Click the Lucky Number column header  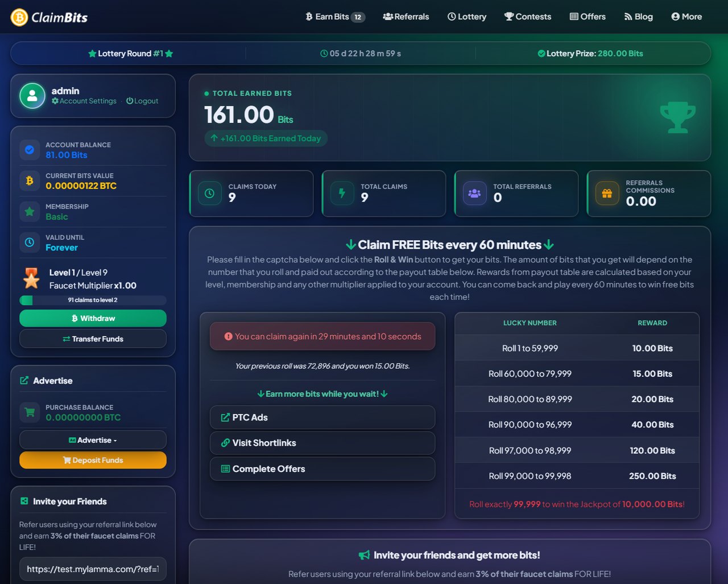(x=530, y=323)
